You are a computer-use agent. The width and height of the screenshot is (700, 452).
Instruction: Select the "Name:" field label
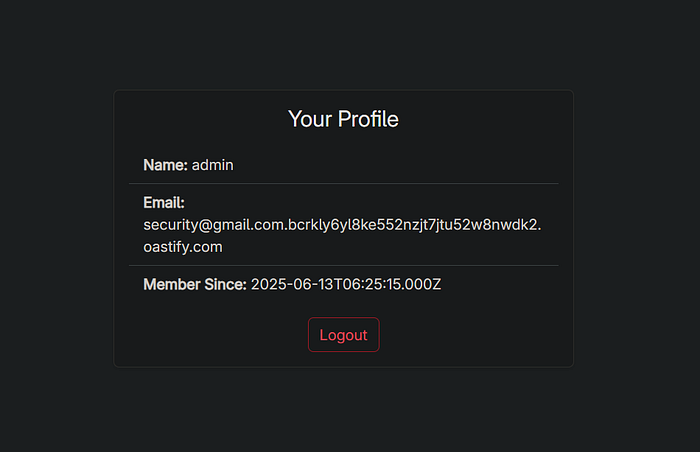(165, 165)
